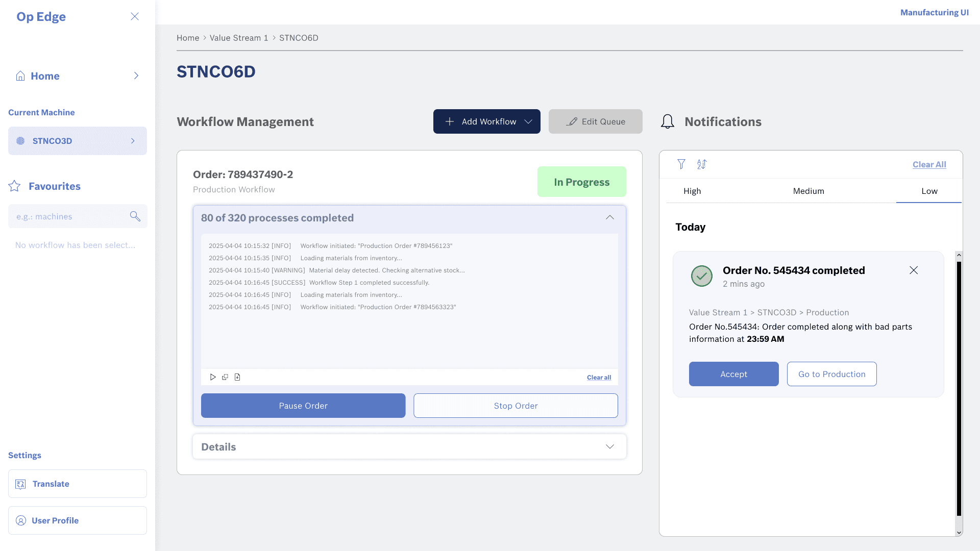The image size is (980, 551).
Task: Expand the STNCO3D current machine item
Action: 133,141
